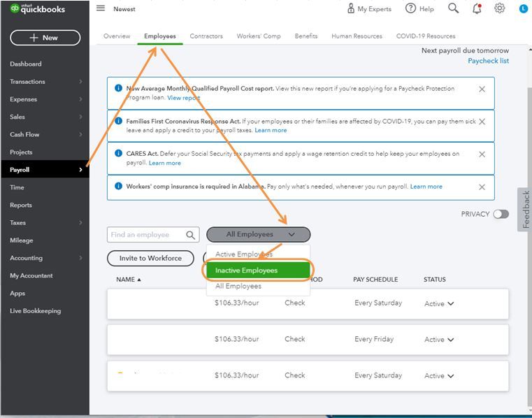Dismiss the CARES Act notice
The image size is (532, 418).
[x=482, y=154]
